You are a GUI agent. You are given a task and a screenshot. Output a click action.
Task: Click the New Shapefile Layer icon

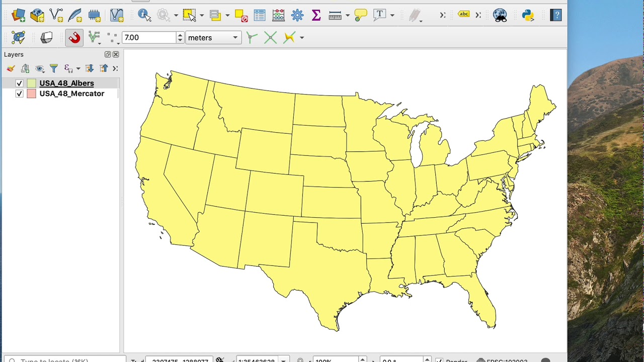[x=56, y=15]
